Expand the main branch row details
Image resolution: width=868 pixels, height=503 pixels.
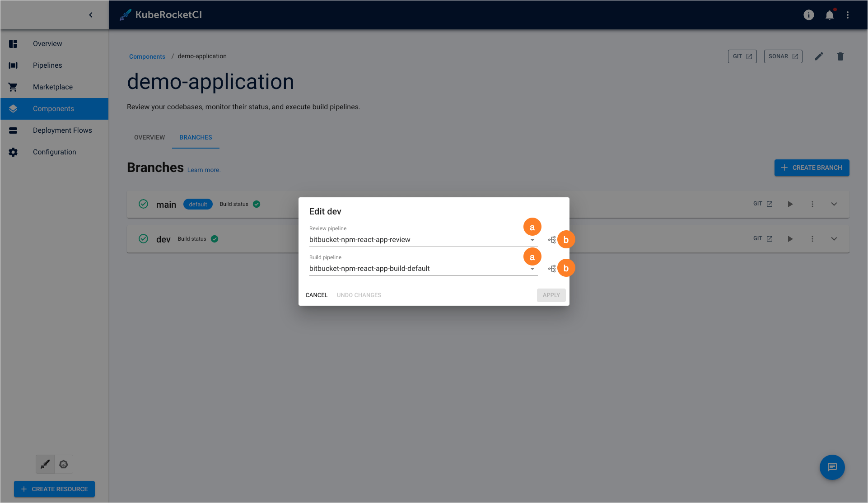pyautogui.click(x=834, y=204)
